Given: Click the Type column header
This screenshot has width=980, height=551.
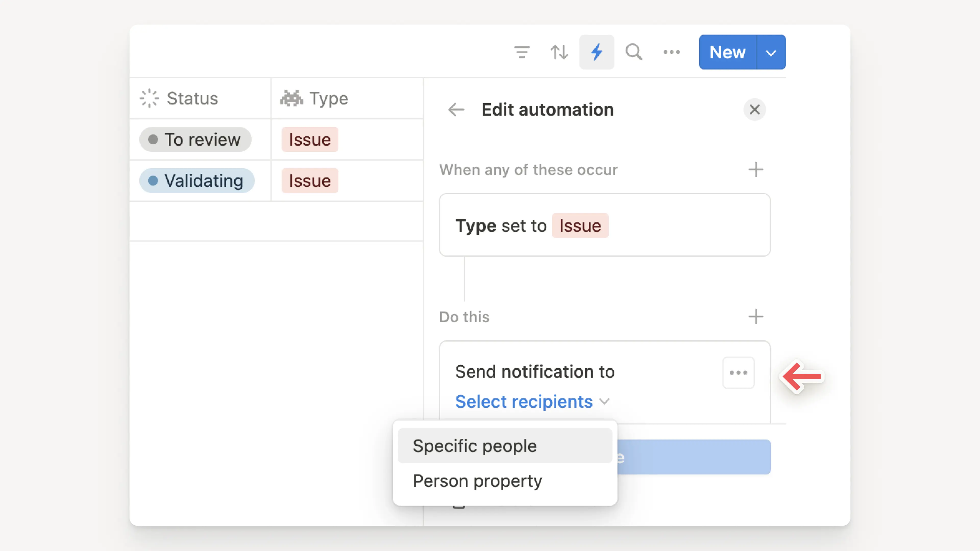Looking at the screenshot, I should coord(328,98).
